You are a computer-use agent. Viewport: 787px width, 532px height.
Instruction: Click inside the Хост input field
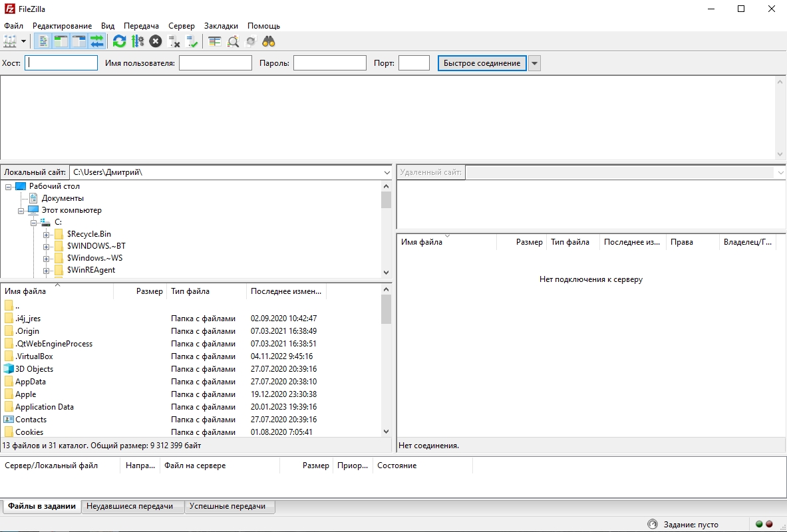pyautogui.click(x=61, y=63)
